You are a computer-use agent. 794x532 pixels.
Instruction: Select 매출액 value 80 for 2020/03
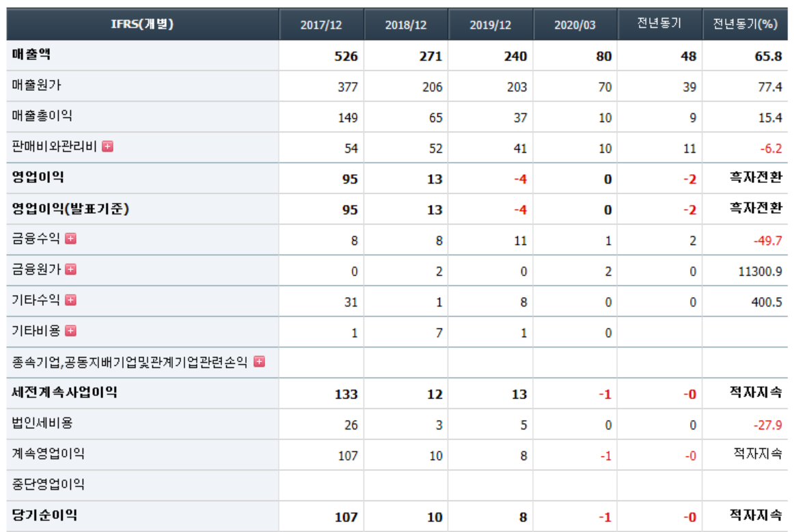pyautogui.click(x=603, y=56)
